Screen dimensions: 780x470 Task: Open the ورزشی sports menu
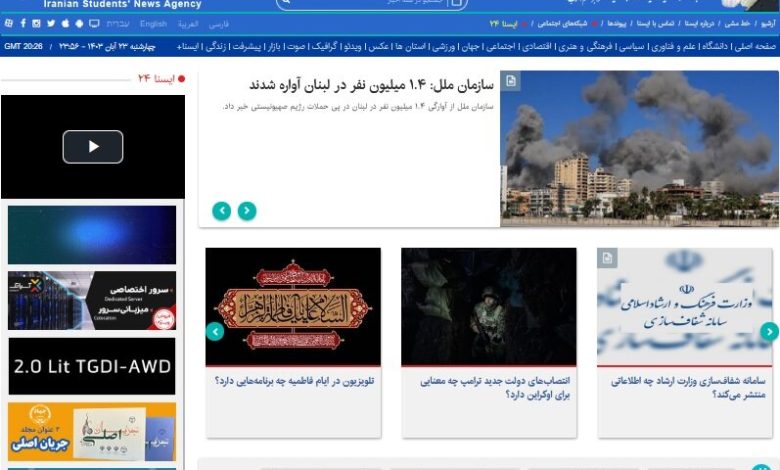443,46
